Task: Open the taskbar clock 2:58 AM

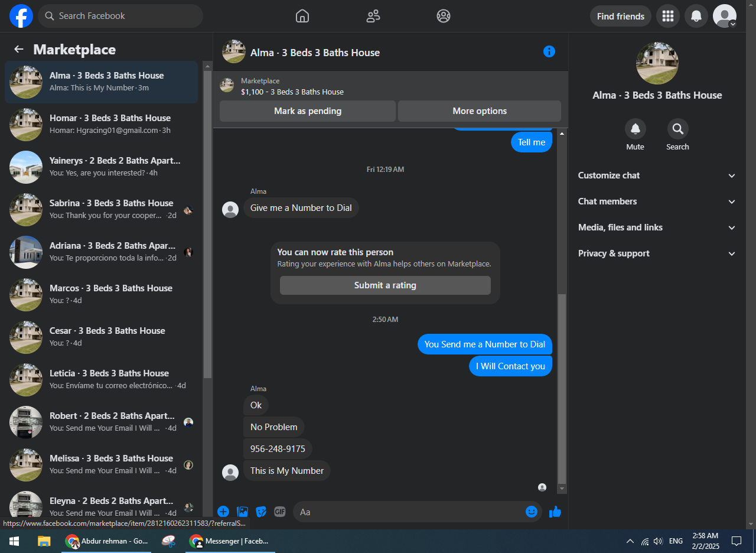Action: click(x=705, y=541)
